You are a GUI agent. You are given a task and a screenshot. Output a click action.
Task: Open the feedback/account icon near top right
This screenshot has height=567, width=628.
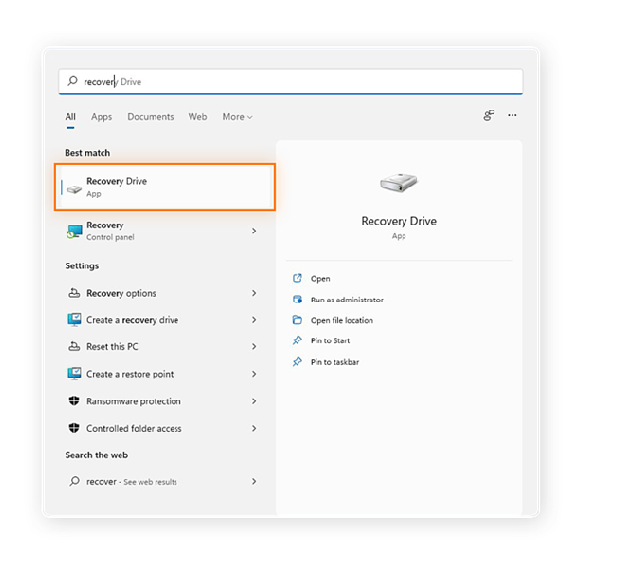488,115
